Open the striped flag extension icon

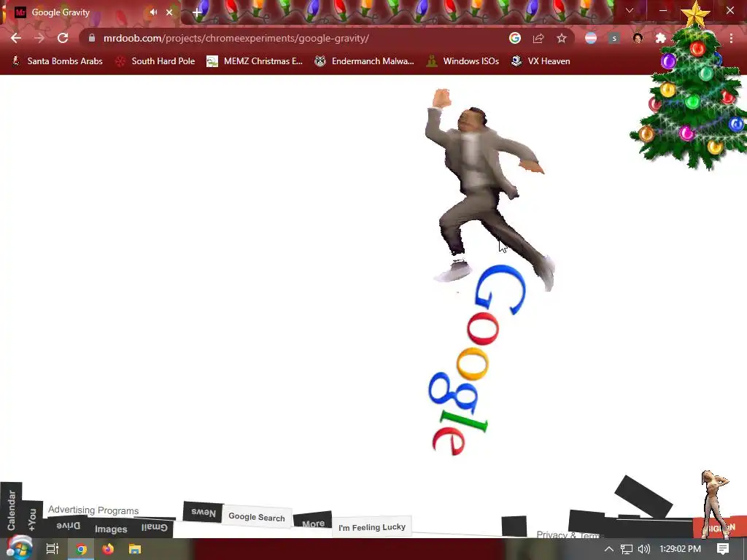pos(591,38)
